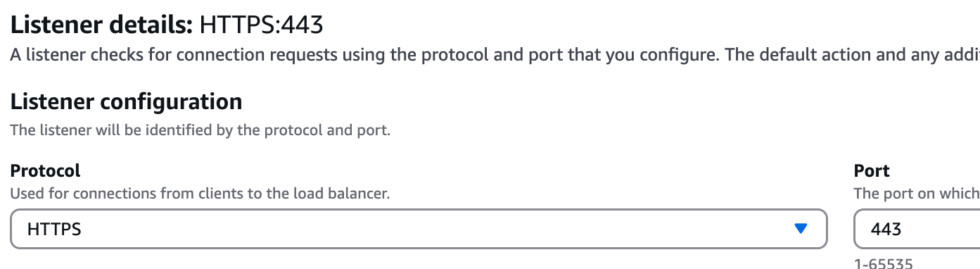Click the Protocol field label
Viewport: 980px width, 269px height.
click(46, 170)
